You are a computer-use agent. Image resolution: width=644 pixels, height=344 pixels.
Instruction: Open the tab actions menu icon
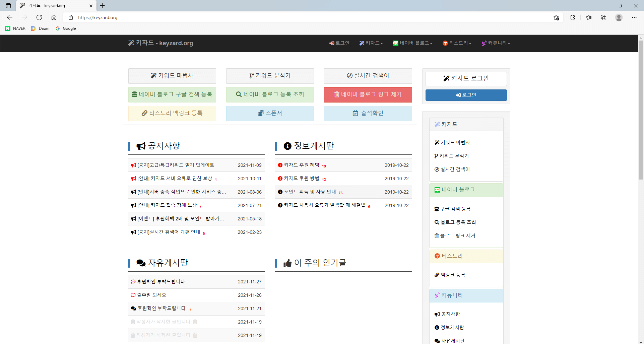tap(8, 6)
